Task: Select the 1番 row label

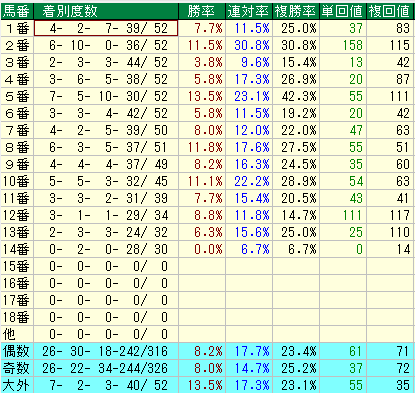Action: point(17,28)
